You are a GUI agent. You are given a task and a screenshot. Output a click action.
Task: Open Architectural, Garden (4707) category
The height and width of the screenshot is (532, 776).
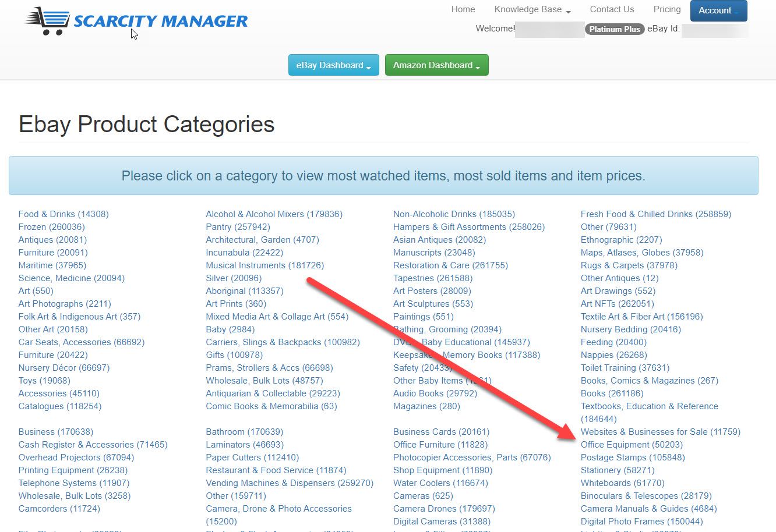tap(262, 240)
